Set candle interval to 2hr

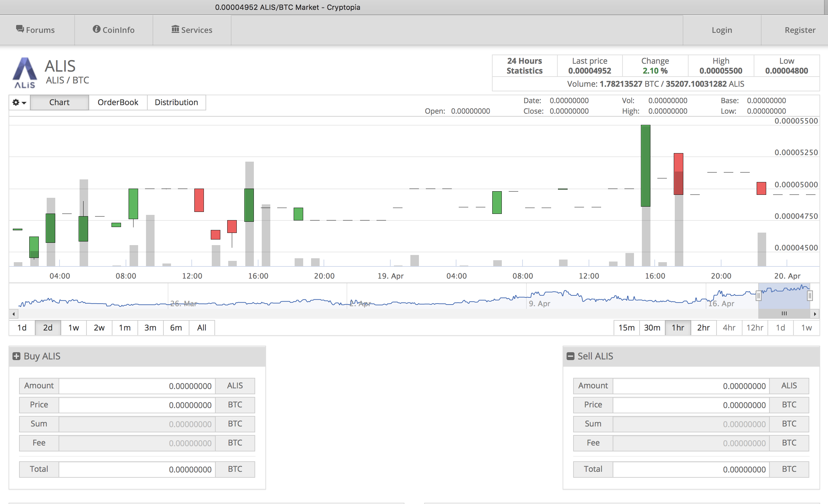click(703, 328)
